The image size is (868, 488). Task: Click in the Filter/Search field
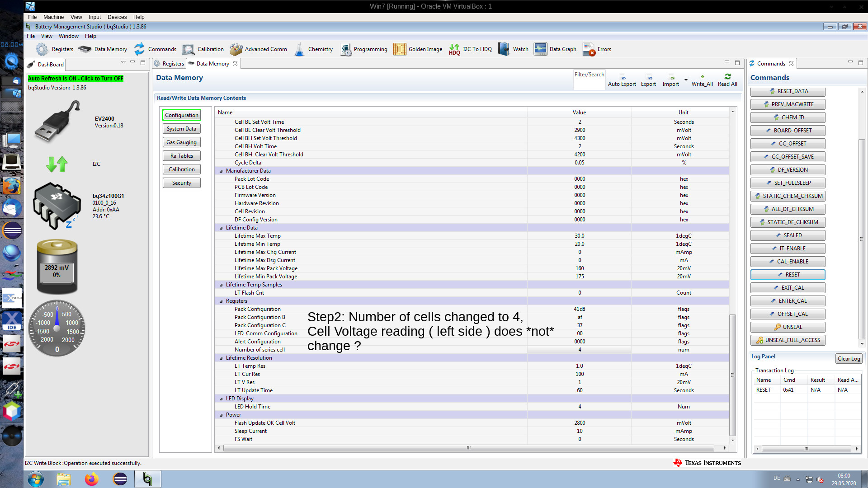(x=589, y=83)
